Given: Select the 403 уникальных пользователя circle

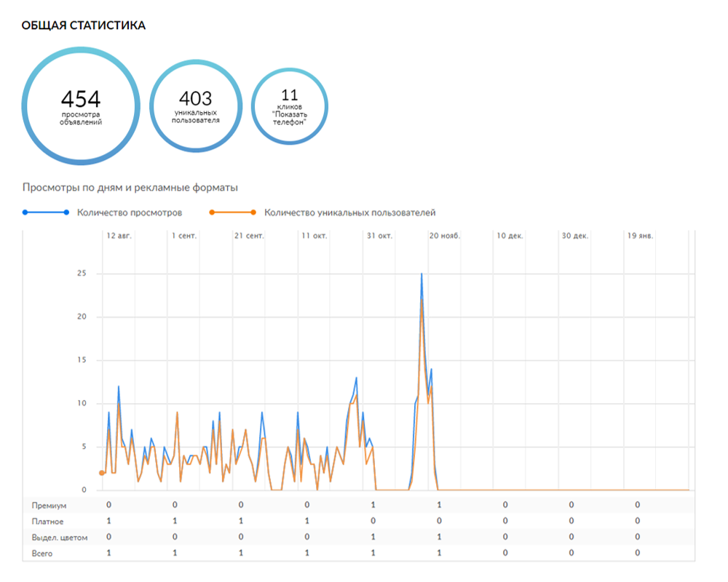Looking at the screenshot, I should 196,105.
